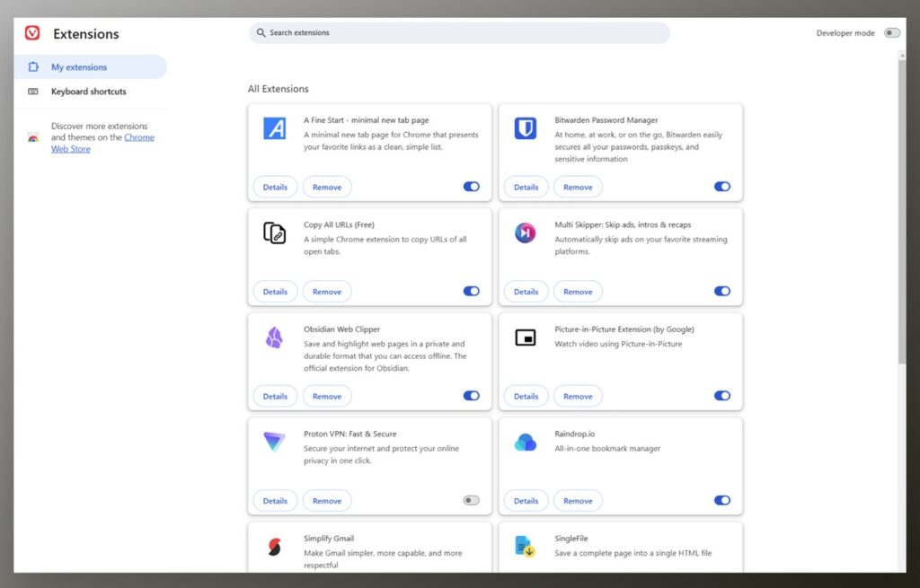Viewport: 920px width, 588px height.
Task: Remove Picture-in-Picture Extension
Action: click(x=578, y=396)
